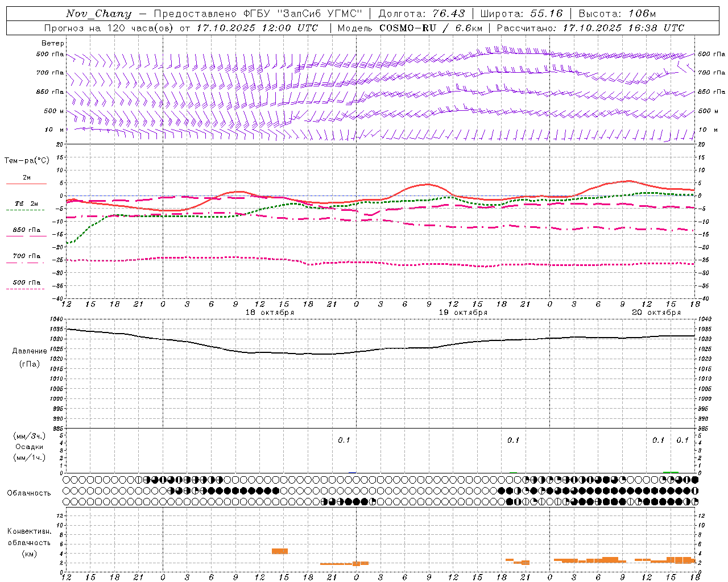Click the computed time "17.10.2025 16:38 UTC"
This screenshot has width=728, height=582.
623,28
